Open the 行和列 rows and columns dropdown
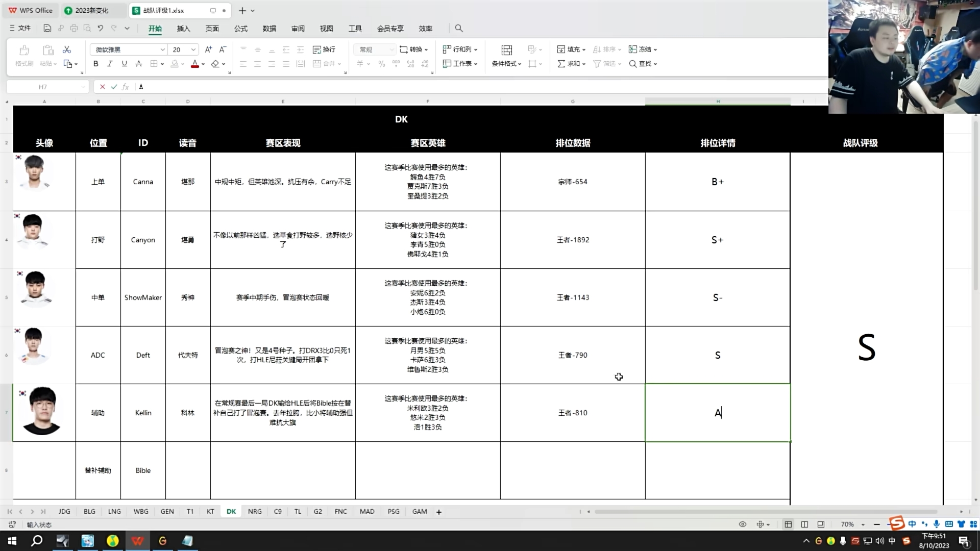 [460, 49]
